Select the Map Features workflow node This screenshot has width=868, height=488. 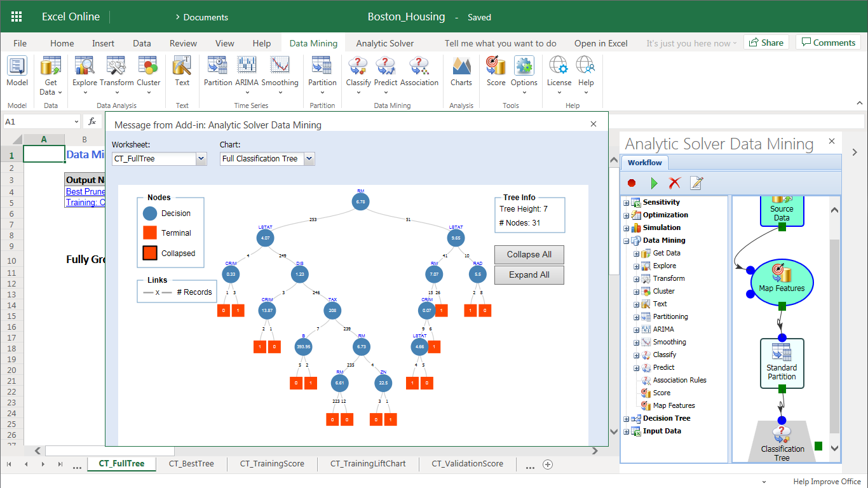click(x=782, y=281)
